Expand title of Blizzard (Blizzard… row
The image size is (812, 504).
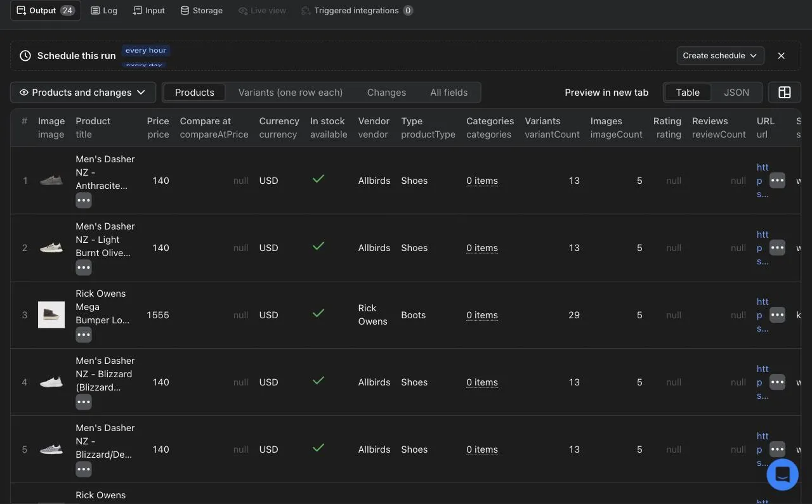point(84,402)
